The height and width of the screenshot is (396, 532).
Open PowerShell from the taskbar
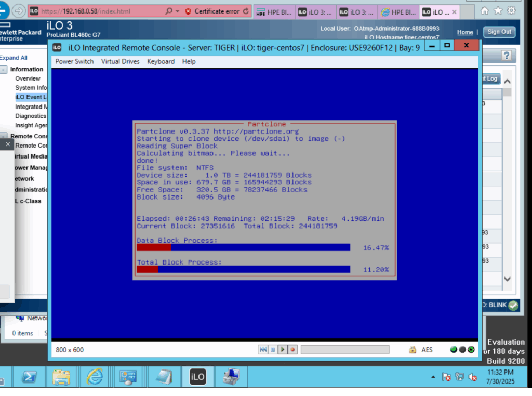coord(29,377)
